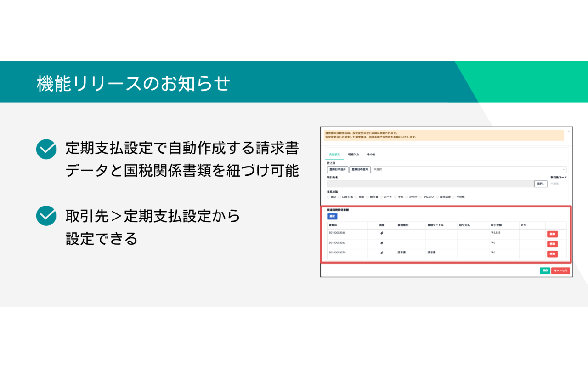Click the キャンセル button
Viewport: 588px width, 368px height.
click(x=561, y=271)
